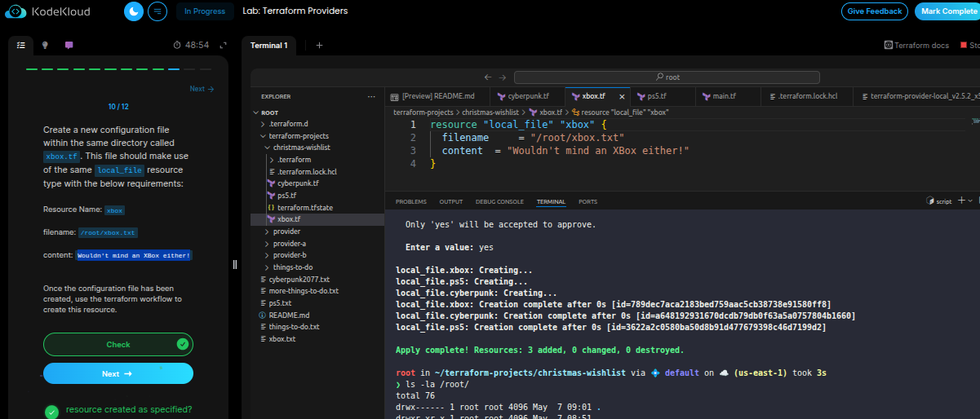Switch to the ps5.tf editor tab
This screenshot has width=980, height=419.
[x=657, y=96]
